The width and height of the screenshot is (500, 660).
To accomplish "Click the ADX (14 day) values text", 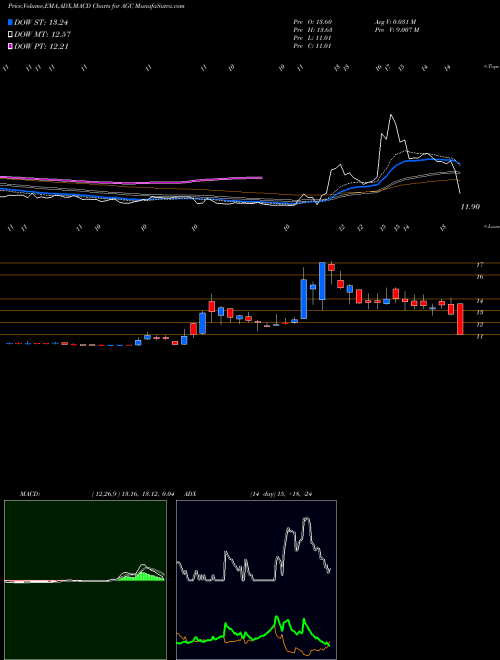I will tap(282, 494).
